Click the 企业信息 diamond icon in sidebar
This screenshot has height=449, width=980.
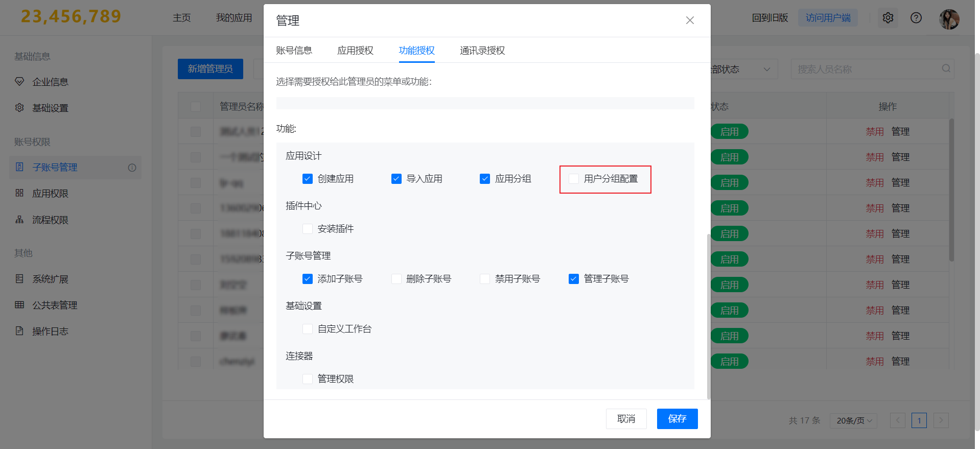click(19, 82)
